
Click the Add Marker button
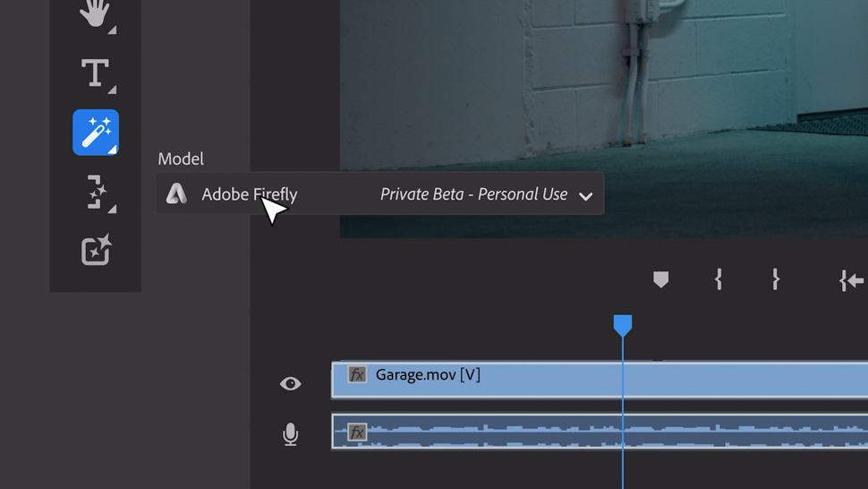coord(660,279)
